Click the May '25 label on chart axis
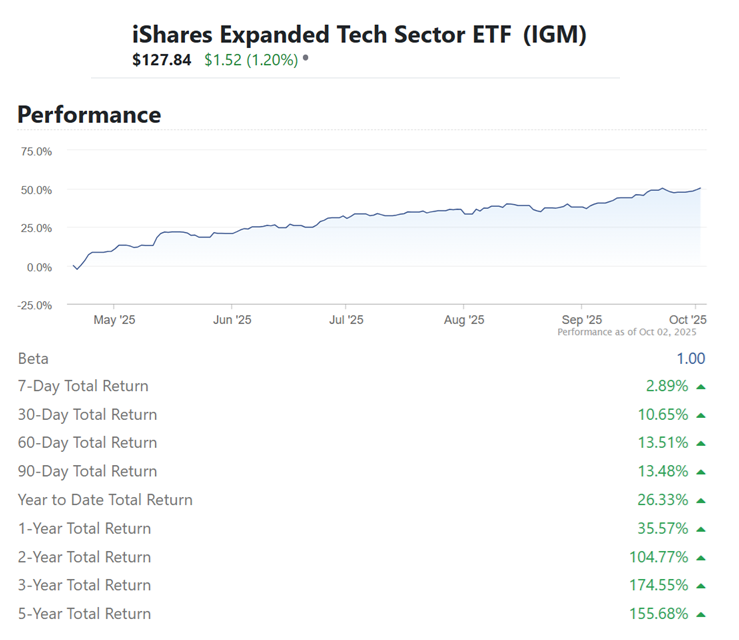Image resolution: width=739 pixels, height=640 pixels. (114, 320)
